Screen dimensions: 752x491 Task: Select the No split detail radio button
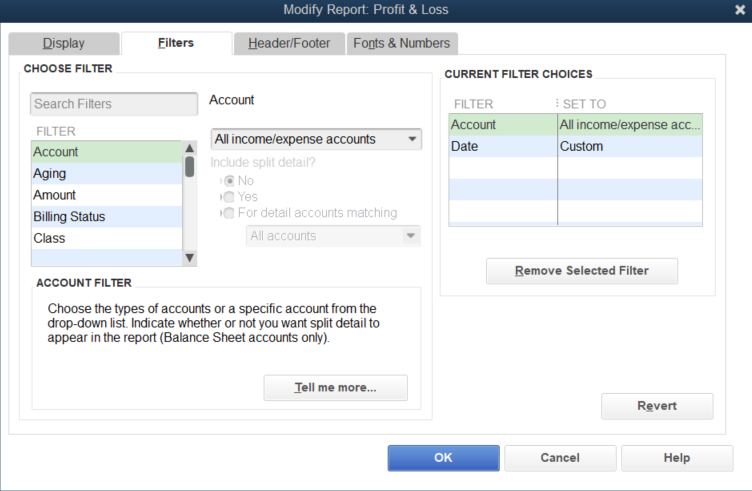click(230, 181)
